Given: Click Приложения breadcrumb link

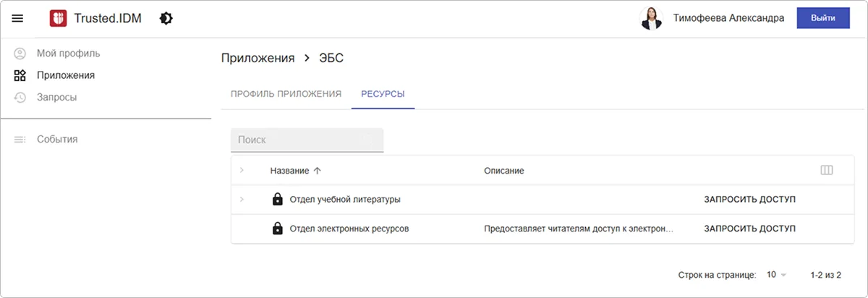Looking at the screenshot, I should (x=258, y=59).
